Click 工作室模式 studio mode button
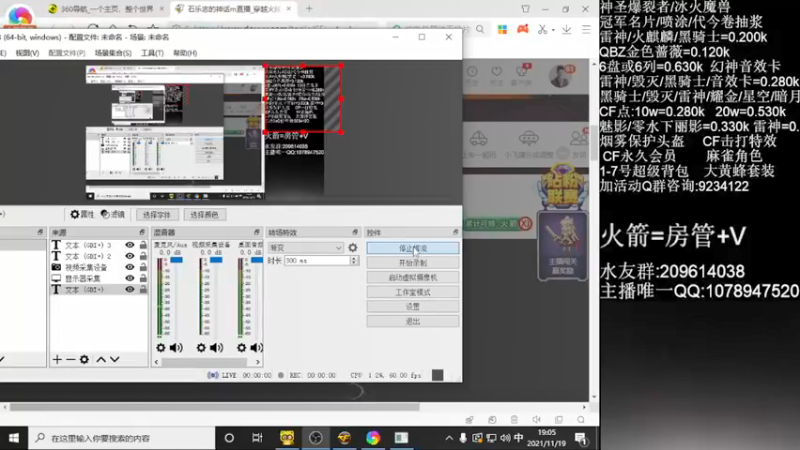The width and height of the screenshot is (800, 450). pos(413,292)
